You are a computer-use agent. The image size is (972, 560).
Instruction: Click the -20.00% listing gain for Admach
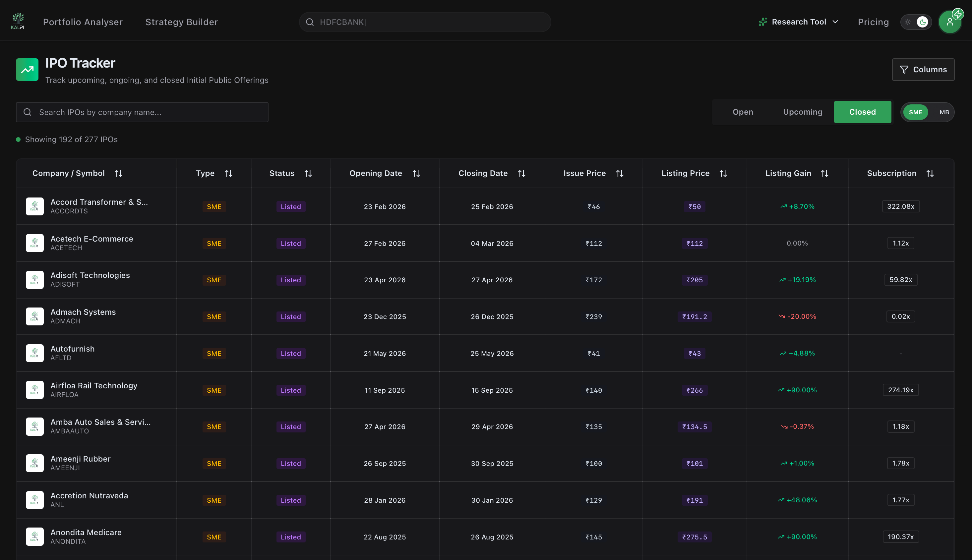[x=797, y=316]
